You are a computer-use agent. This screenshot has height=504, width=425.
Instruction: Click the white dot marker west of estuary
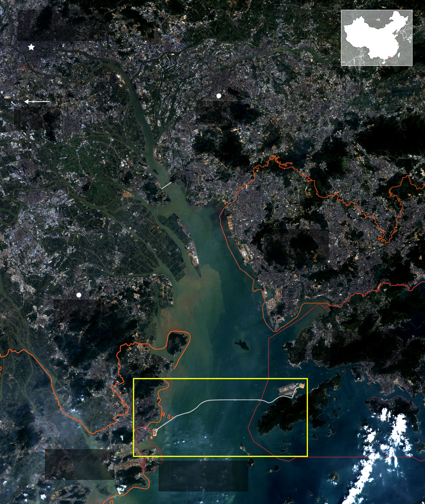(x=79, y=295)
